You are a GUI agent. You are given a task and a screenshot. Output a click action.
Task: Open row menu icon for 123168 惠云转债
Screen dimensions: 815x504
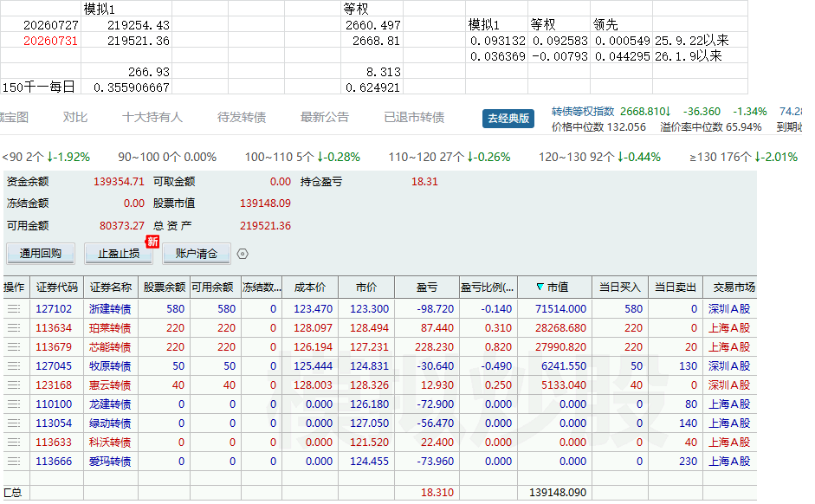[x=14, y=385]
